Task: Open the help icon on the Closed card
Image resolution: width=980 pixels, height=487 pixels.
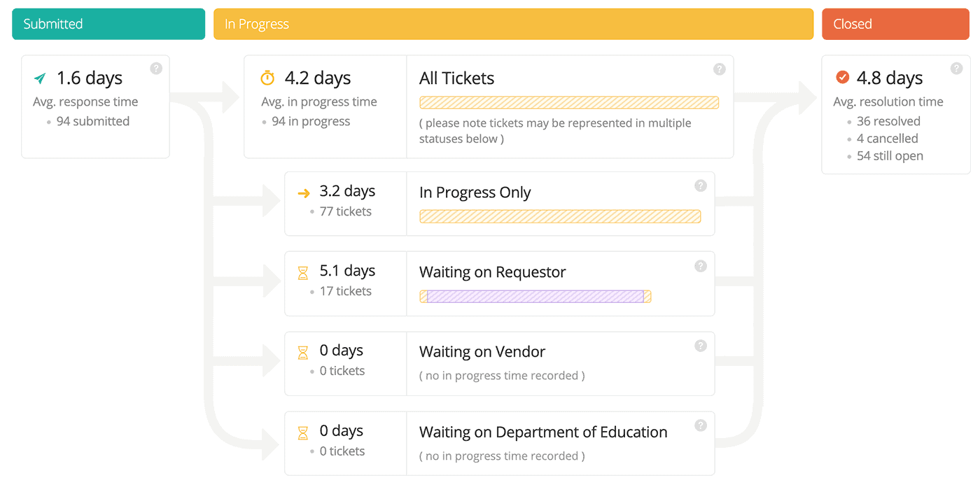Action: pos(957,68)
